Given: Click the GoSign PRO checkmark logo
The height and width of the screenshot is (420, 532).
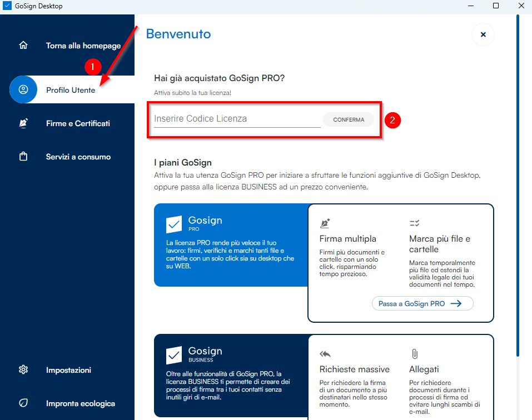Looking at the screenshot, I should [174, 224].
